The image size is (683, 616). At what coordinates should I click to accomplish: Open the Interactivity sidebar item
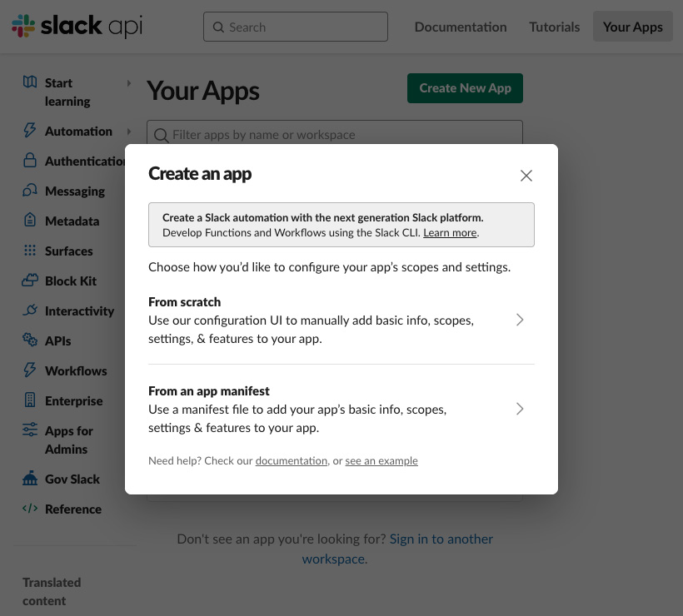click(x=79, y=311)
